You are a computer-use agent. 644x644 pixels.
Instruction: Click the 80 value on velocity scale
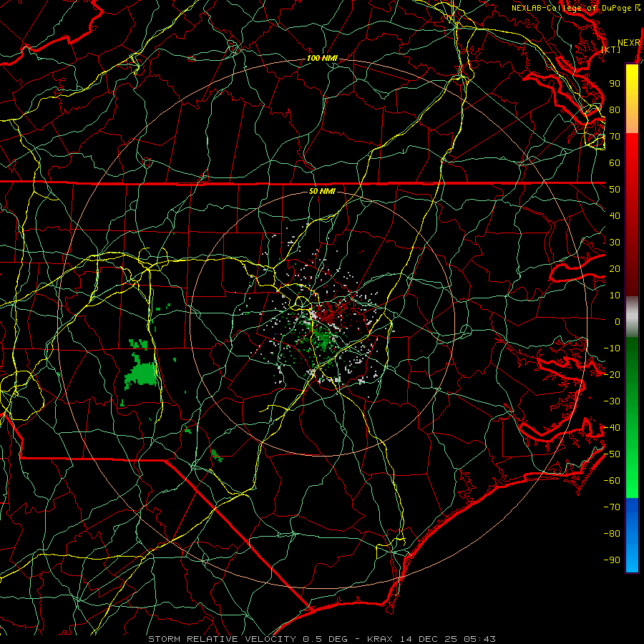pos(615,110)
